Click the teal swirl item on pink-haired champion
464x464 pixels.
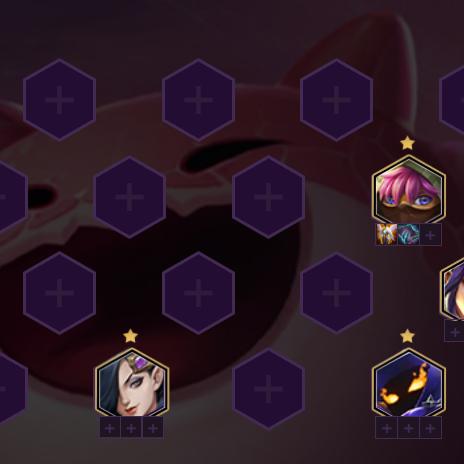409,235
